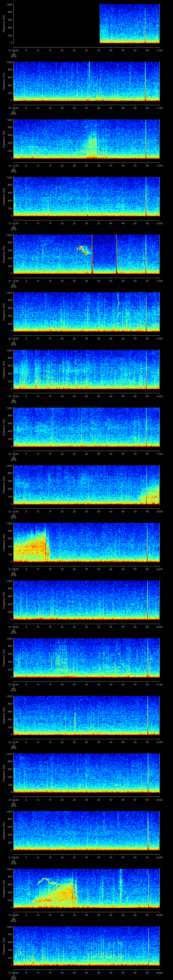Click the Frequency (Hz) axis label of the 21:25:00 panel

pyautogui.click(x=4, y=946)
